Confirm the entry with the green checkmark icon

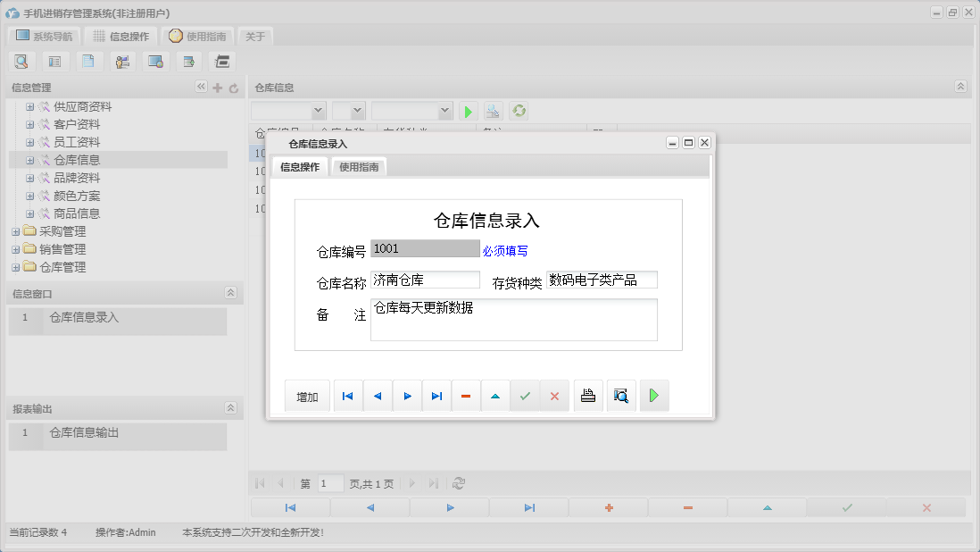tap(526, 395)
